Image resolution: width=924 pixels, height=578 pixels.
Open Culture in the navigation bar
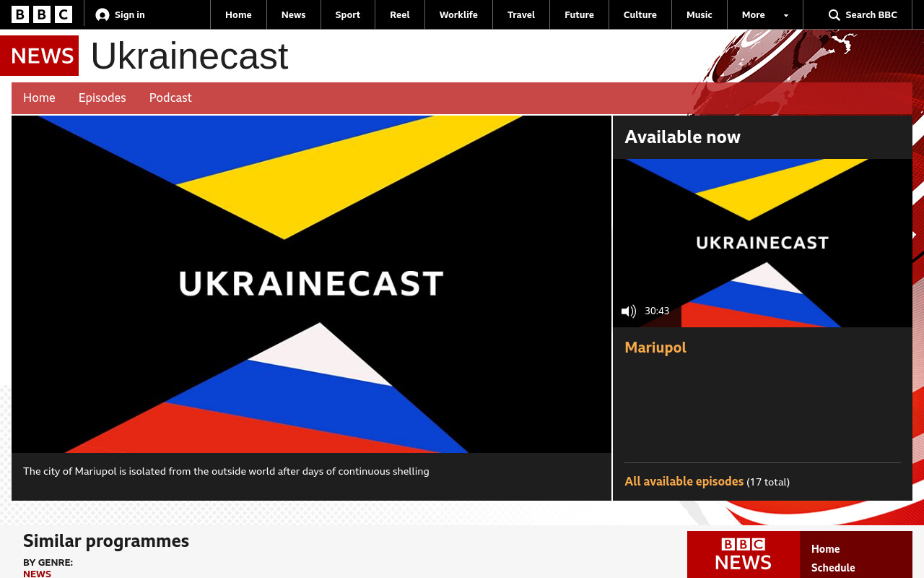pos(640,15)
